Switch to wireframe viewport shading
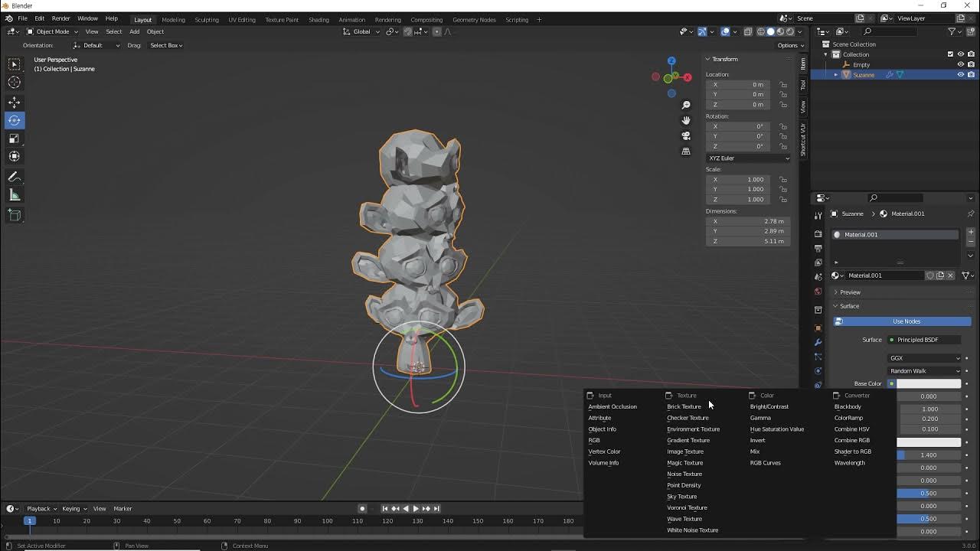Image resolution: width=980 pixels, height=551 pixels. pos(761,31)
